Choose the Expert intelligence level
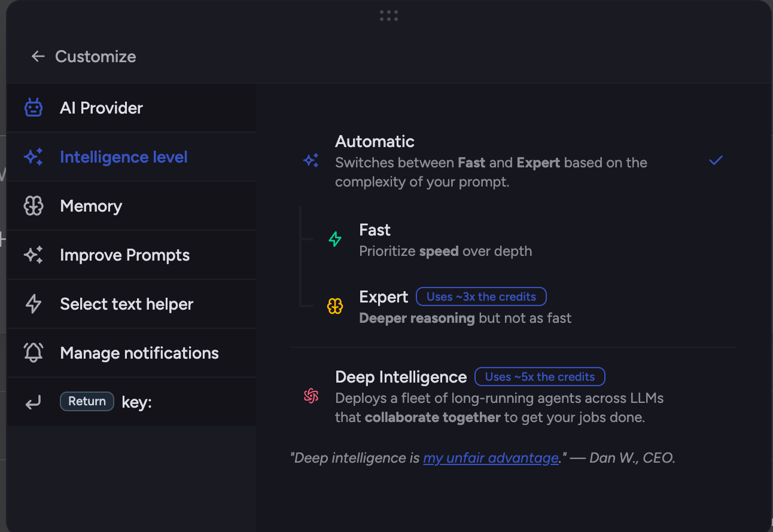773x532 pixels. pos(513,307)
